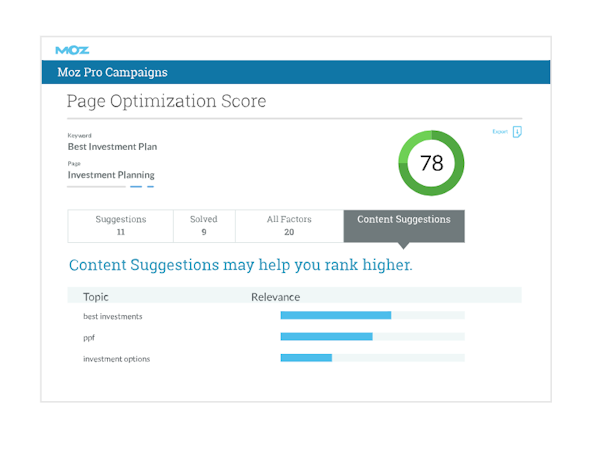
Task: Select the Suggestions 11 tab
Action: [121, 226]
